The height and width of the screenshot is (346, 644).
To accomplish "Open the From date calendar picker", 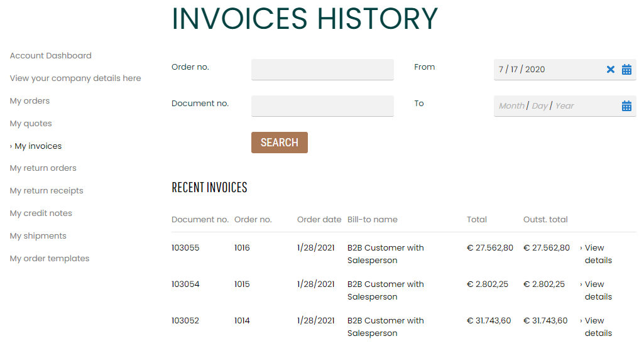I will [626, 69].
